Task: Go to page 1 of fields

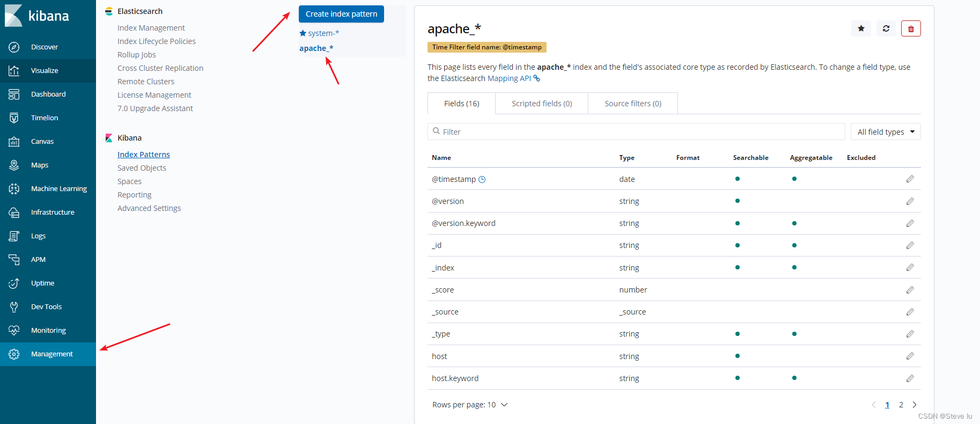Action: tap(887, 405)
